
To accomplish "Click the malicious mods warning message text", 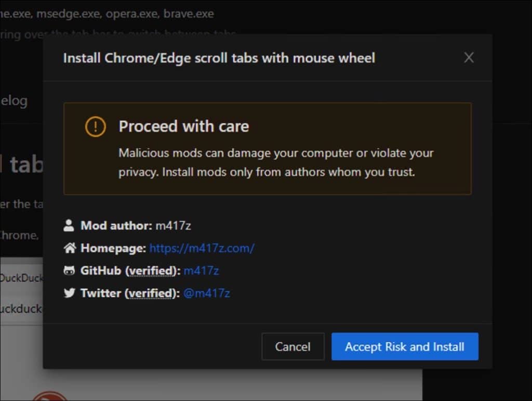I will pyautogui.click(x=276, y=162).
